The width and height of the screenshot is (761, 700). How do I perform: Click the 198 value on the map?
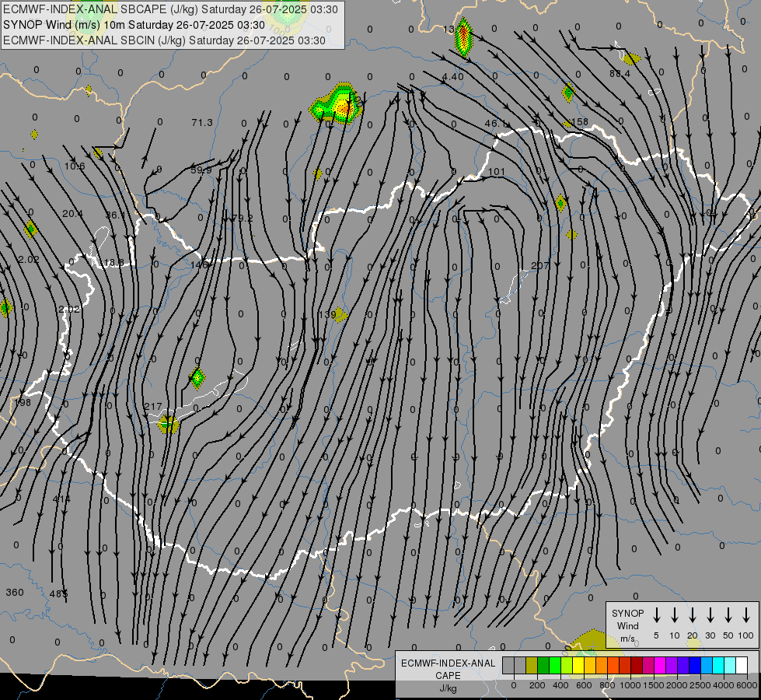click(23, 402)
